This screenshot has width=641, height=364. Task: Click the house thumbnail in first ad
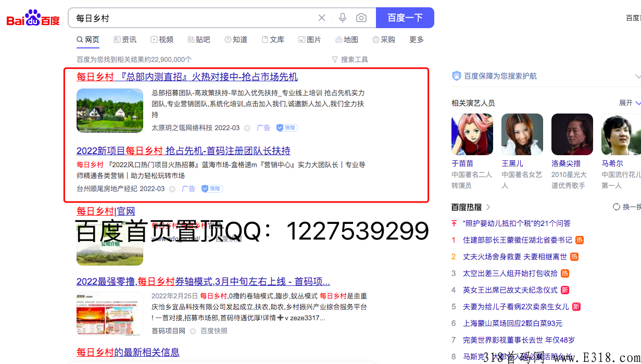pos(110,110)
